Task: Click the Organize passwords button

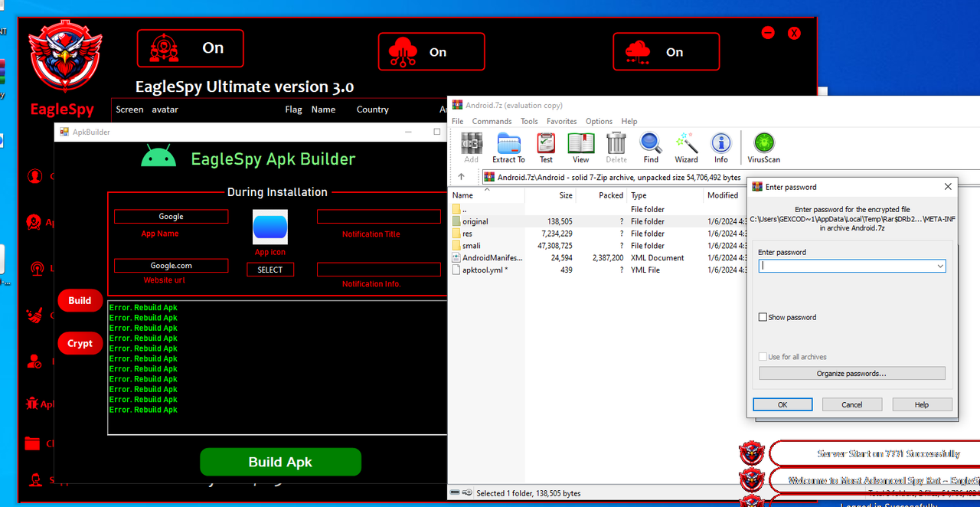Action: click(x=852, y=374)
